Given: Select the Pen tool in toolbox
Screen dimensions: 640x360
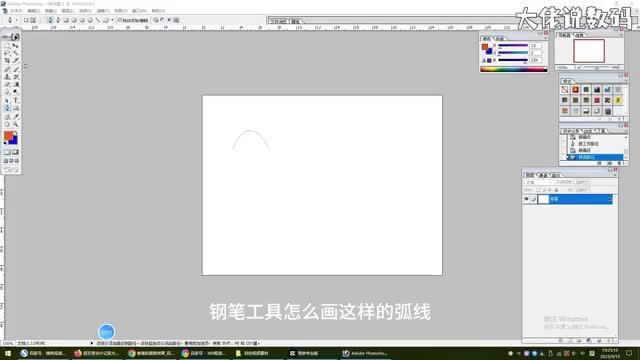Looking at the screenshot, I should [7, 108].
